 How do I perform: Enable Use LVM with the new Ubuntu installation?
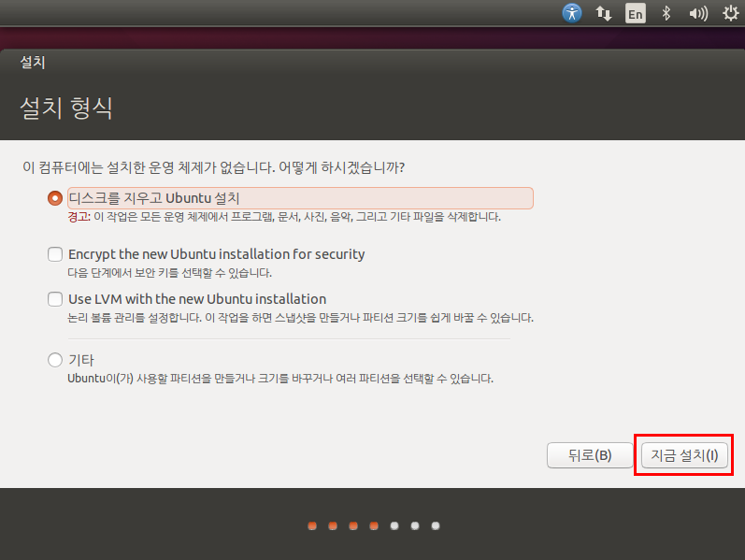click(55, 299)
